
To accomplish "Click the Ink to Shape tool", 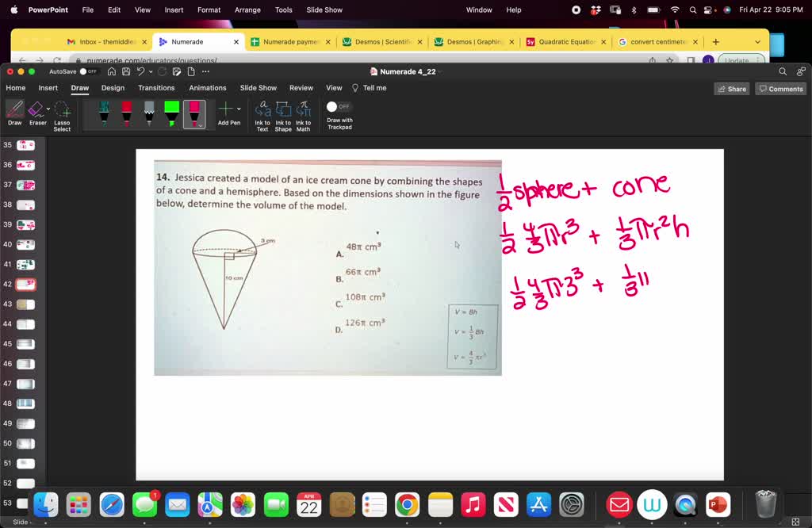I will tap(283, 117).
